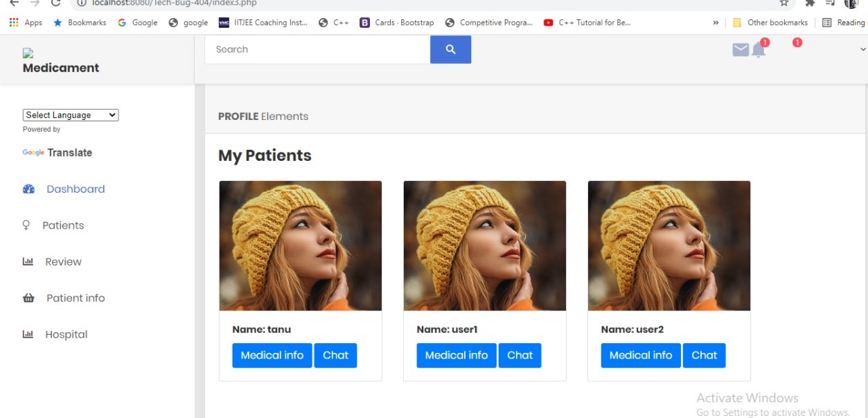Open the Chrome profile avatar
This screenshot has height=418, width=868.
pos(851,3)
